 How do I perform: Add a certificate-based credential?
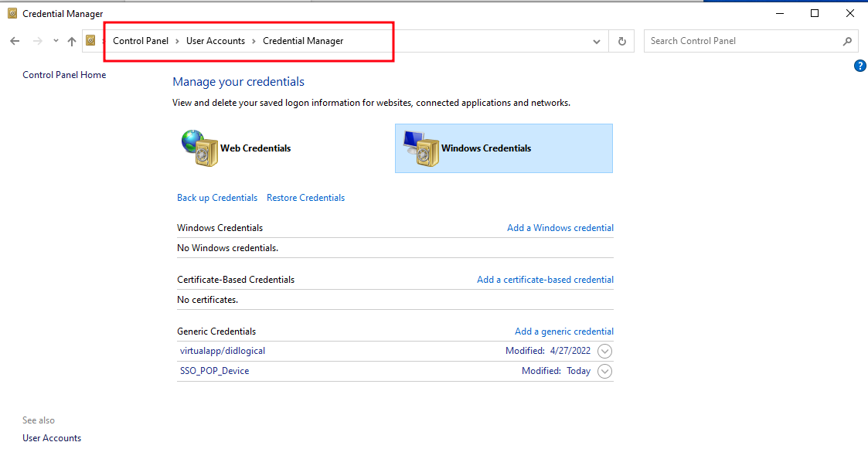pyautogui.click(x=545, y=279)
